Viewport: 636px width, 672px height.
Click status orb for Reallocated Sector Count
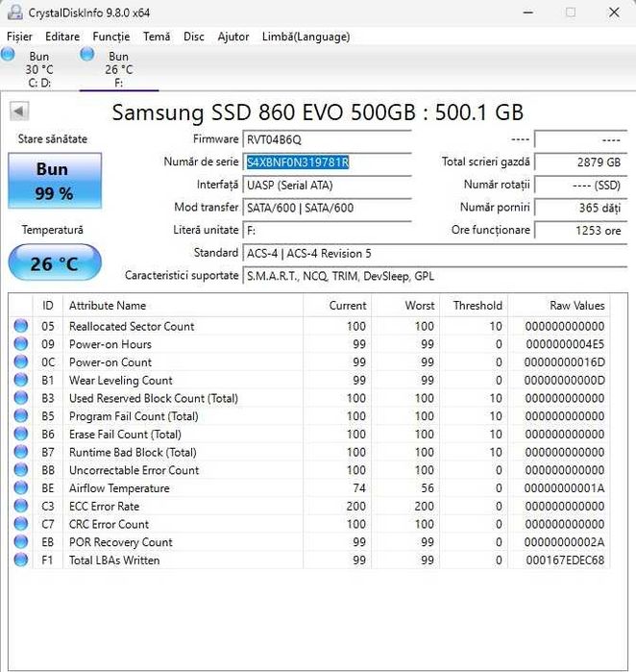coord(20,326)
